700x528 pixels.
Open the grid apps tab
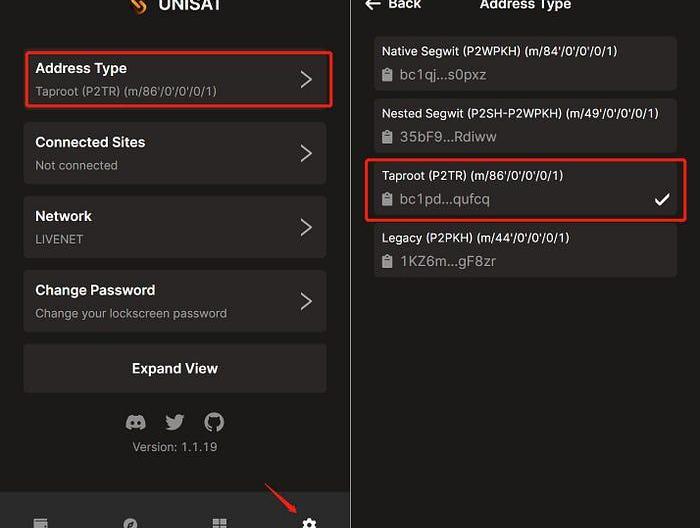tap(219, 523)
